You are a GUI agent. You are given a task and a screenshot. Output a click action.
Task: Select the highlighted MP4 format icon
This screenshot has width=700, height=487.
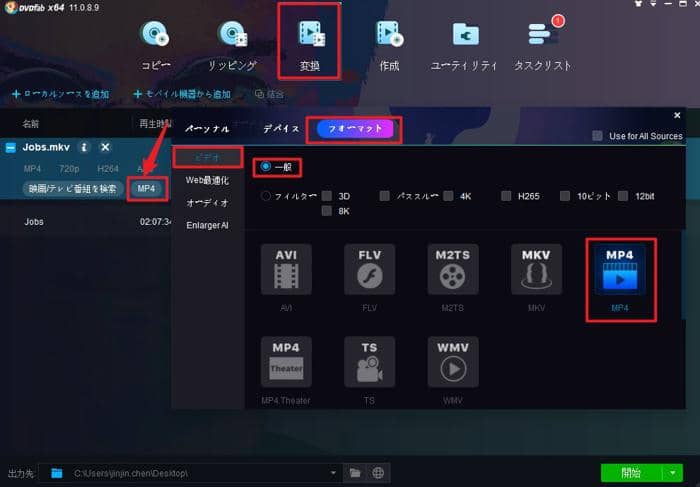(x=620, y=269)
